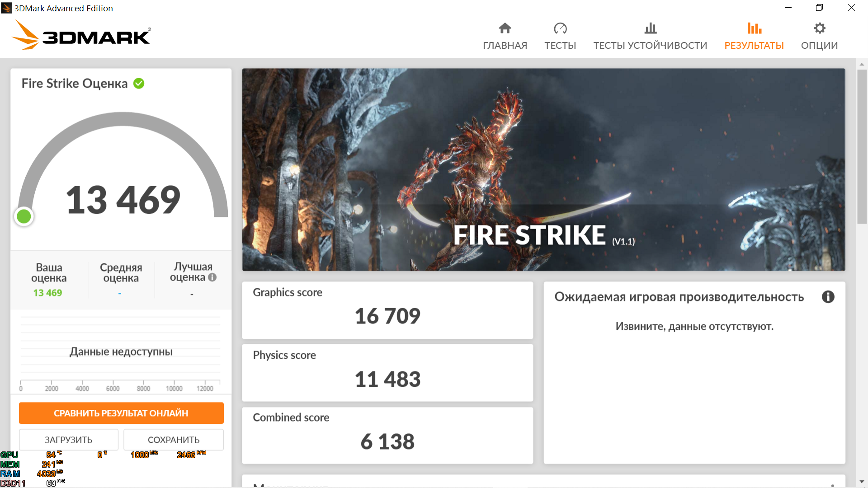Click the scrollbar down arrow
Screen dimensions: 868x488
click(x=862, y=482)
